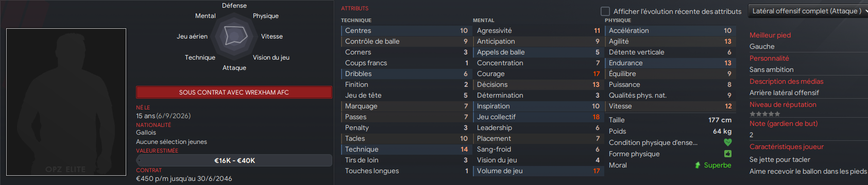Open the Personnalité heading link
The width and height of the screenshot is (868, 185).
click(769, 58)
